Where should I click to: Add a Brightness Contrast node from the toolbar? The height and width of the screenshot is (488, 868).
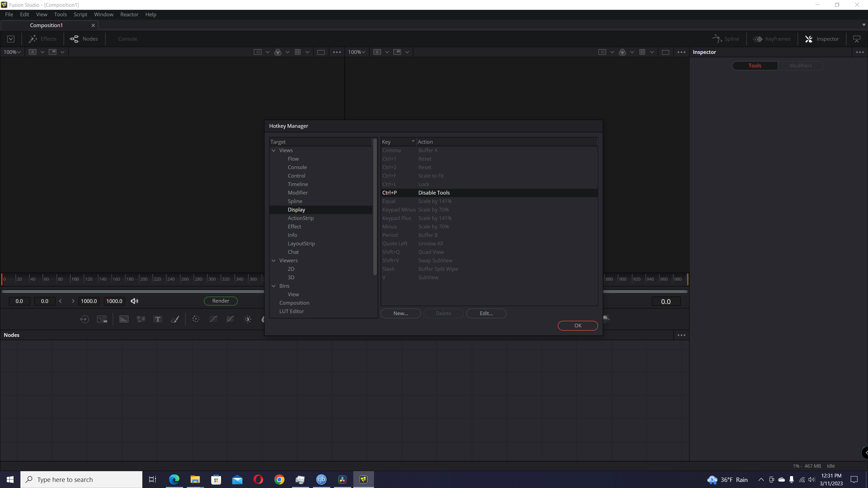click(248, 319)
